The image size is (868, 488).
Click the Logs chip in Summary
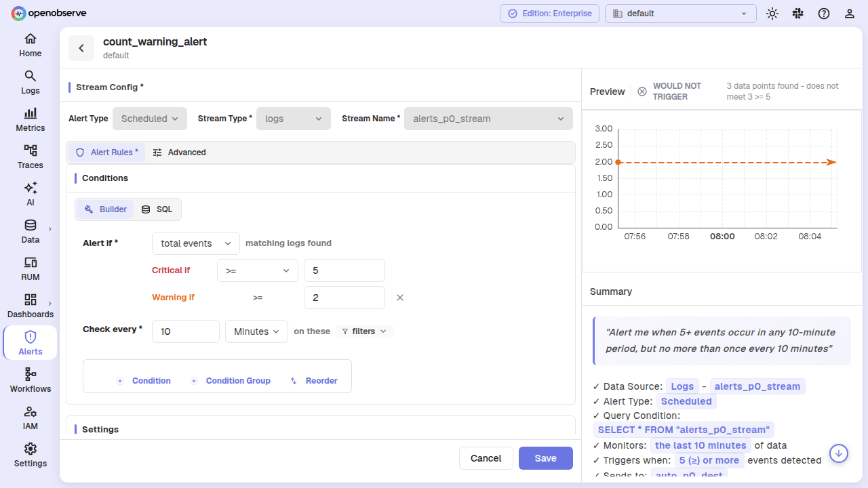[x=682, y=386]
